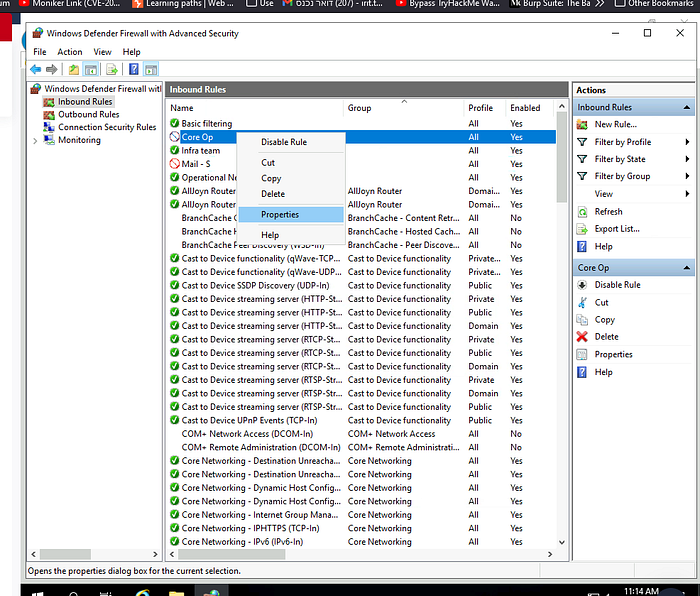The height and width of the screenshot is (596, 700).
Task: Click the Export List toolbar icon
Action: click(112, 70)
